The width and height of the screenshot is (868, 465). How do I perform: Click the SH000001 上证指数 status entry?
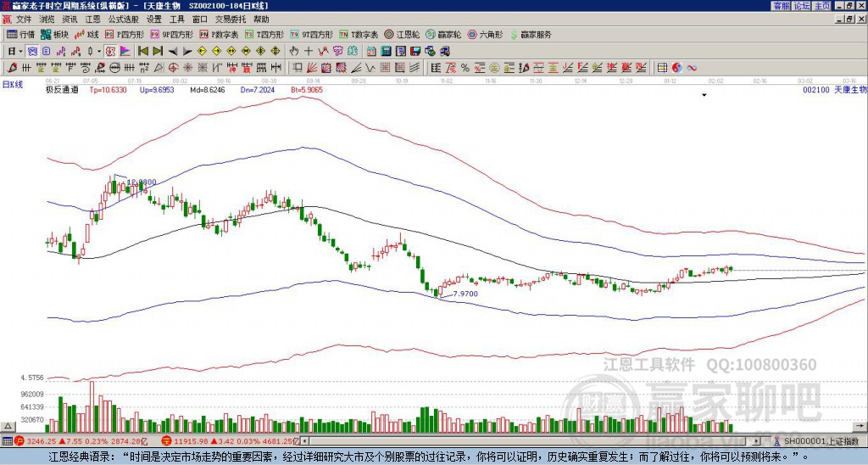click(821, 441)
